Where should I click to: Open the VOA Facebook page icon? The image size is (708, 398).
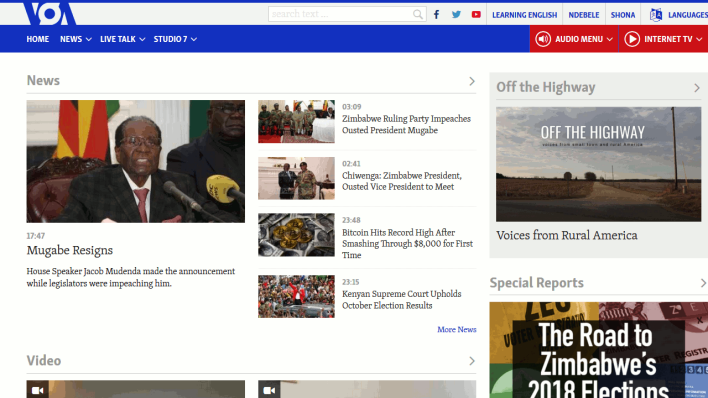[x=436, y=14]
